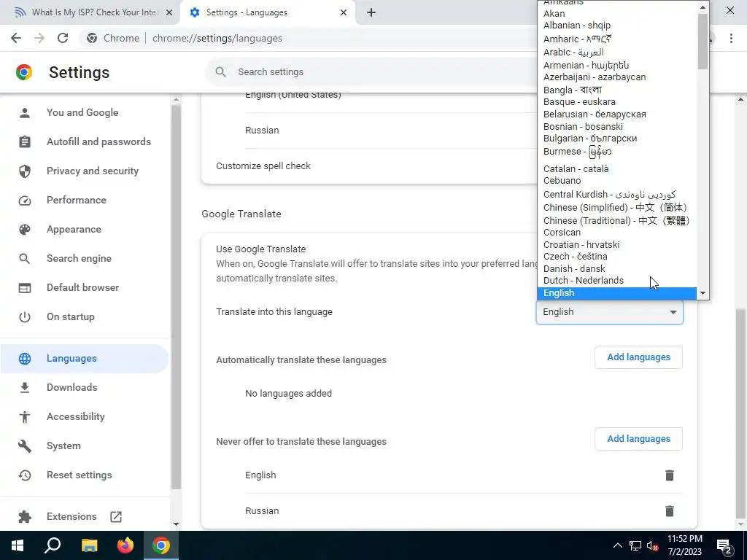This screenshot has width=747, height=560.
Task: Open Windows taskbar search
Action: tap(53, 545)
